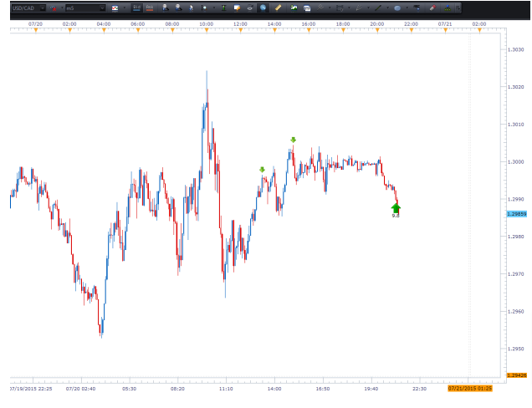Click the eye visibility icon in toolbar
Screen dimensions: 532x408
(x=249, y=8)
